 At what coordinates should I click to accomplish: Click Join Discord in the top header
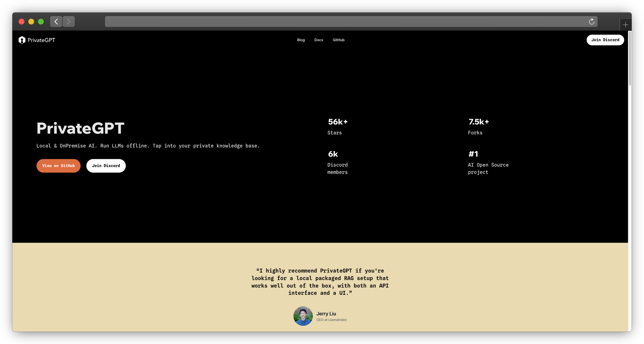pos(605,40)
